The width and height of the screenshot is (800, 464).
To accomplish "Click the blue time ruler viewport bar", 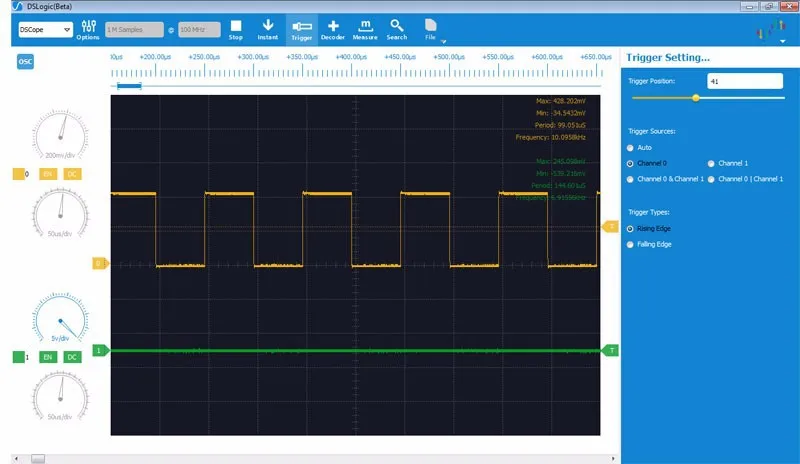I will (129, 86).
